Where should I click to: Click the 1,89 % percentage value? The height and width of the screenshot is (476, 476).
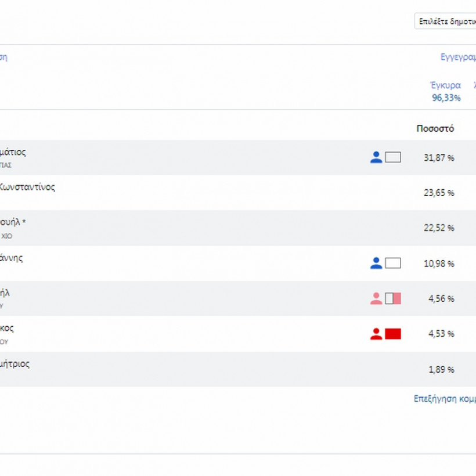pos(441,370)
